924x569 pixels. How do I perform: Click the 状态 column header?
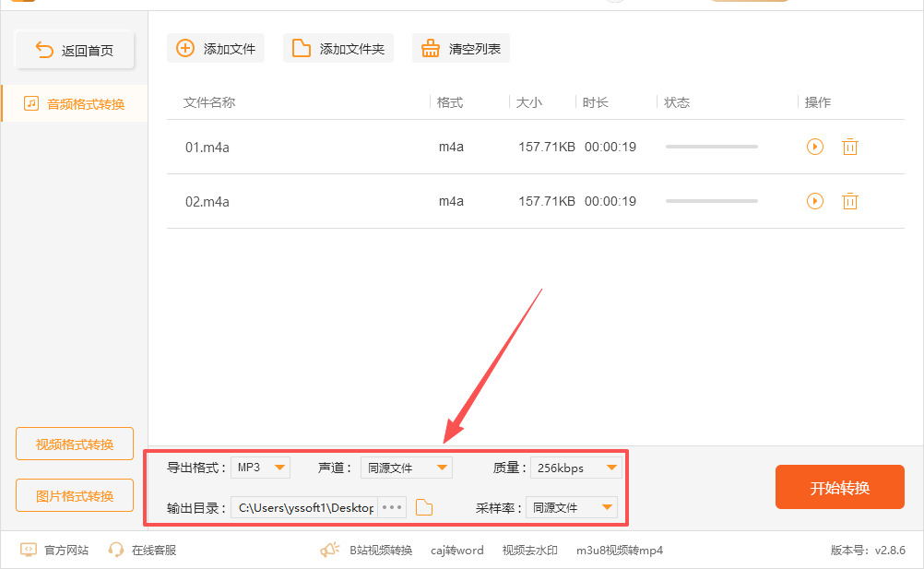coord(677,102)
